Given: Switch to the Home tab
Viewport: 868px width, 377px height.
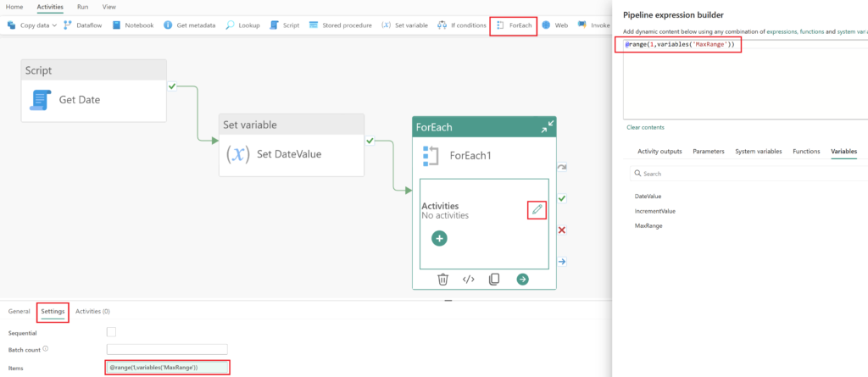Looking at the screenshot, I should point(14,7).
